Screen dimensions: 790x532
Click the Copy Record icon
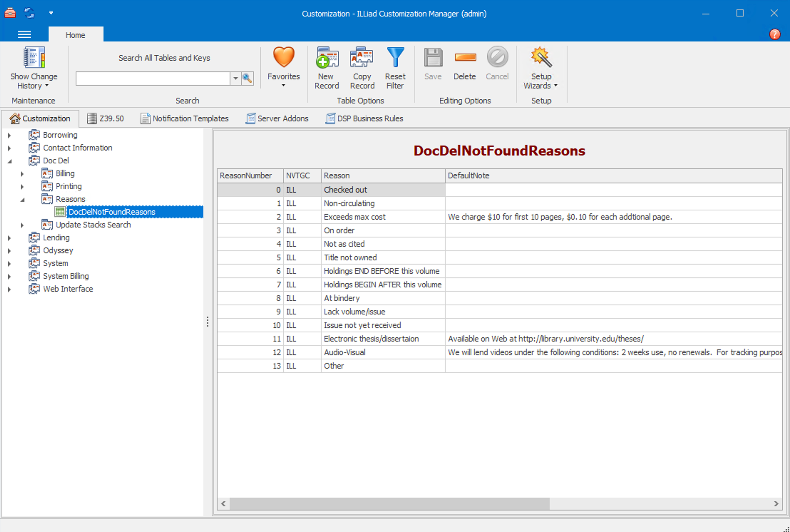click(x=361, y=68)
